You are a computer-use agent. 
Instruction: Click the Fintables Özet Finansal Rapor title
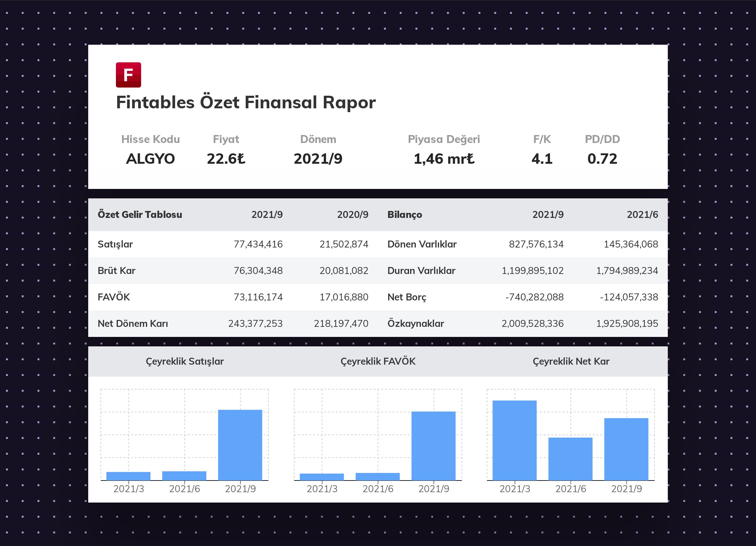pos(246,102)
